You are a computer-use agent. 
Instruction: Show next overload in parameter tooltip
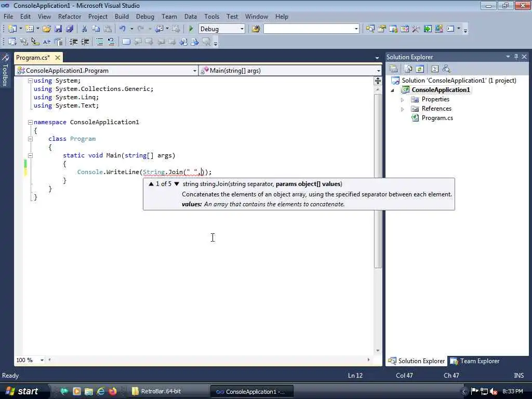pos(177,184)
